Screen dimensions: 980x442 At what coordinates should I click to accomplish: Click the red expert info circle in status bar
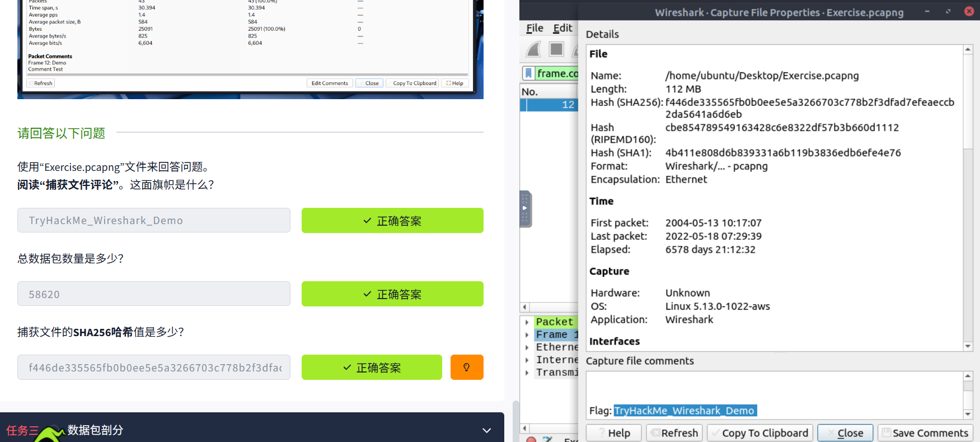point(532,439)
